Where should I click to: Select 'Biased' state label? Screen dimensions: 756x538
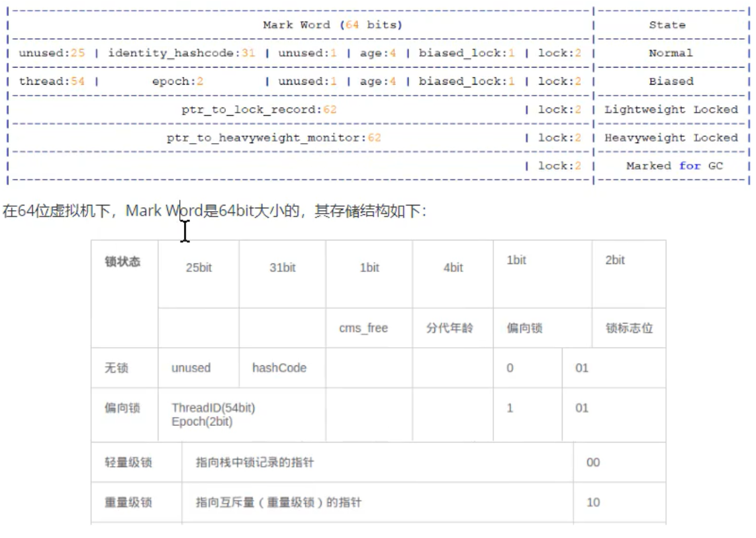coord(671,81)
